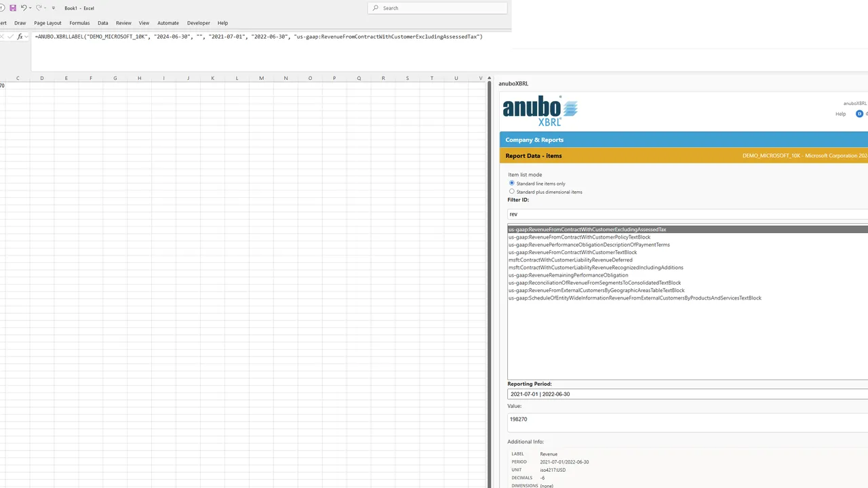Open Customize Quick Access Toolbar dropdown

click(x=54, y=8)
